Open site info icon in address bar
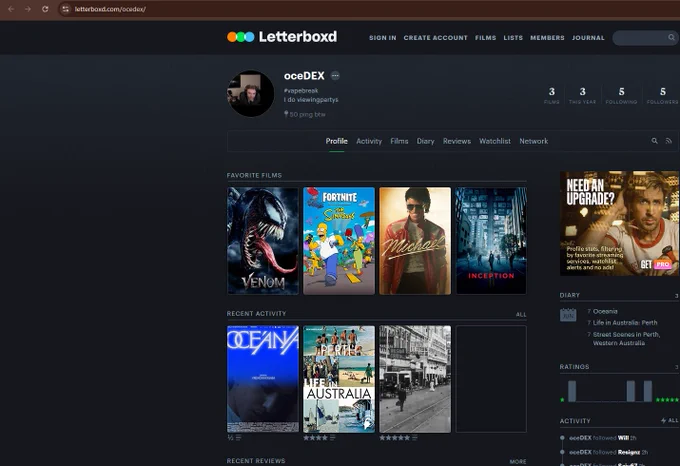This screenshot has width=680, height=466. pos(65,9)
